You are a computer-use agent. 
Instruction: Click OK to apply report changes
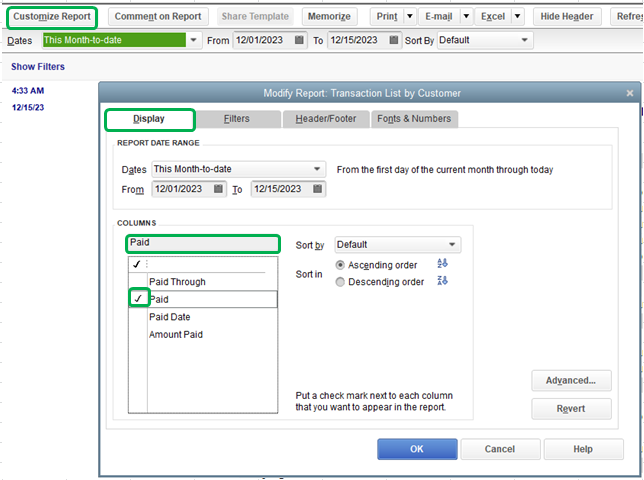[x=417, y=449]
